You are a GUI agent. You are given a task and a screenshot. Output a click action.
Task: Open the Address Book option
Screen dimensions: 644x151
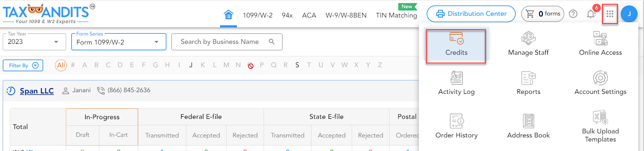click(x=528, y=126)
